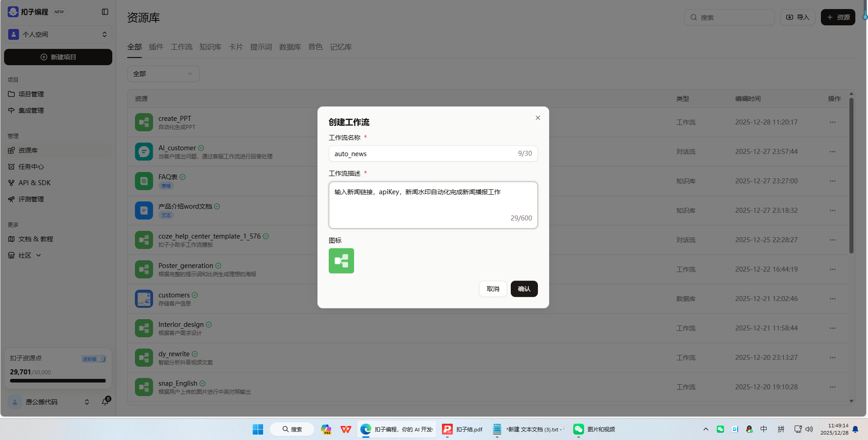Click the verified mark on snap_English
This screenshot has width=868, height=440.
point(202,383)
